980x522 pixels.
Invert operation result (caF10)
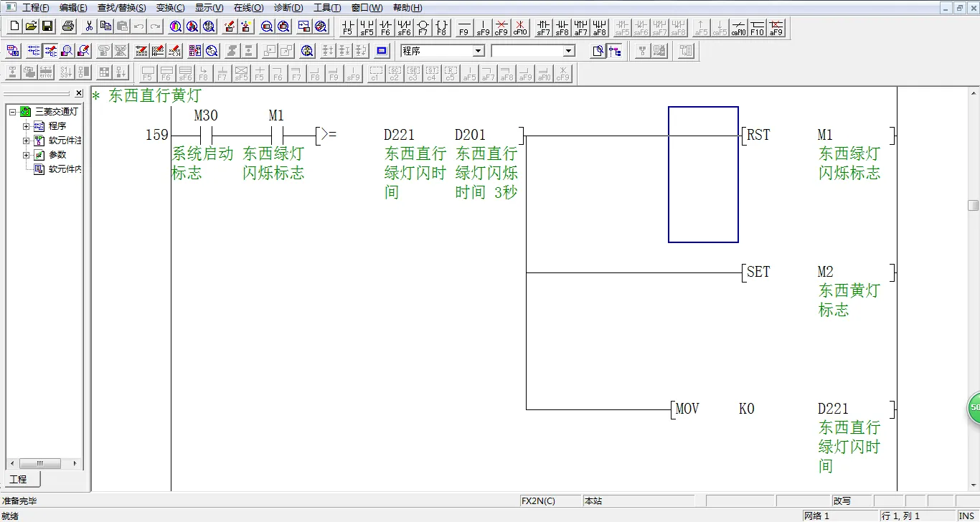pyautogui.click(x=739, y=27)
